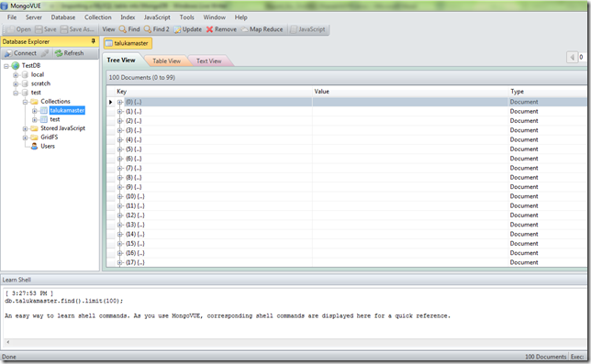591x364 pixels.
Task: Click the page number field showing 0
Action: point(583,57)
